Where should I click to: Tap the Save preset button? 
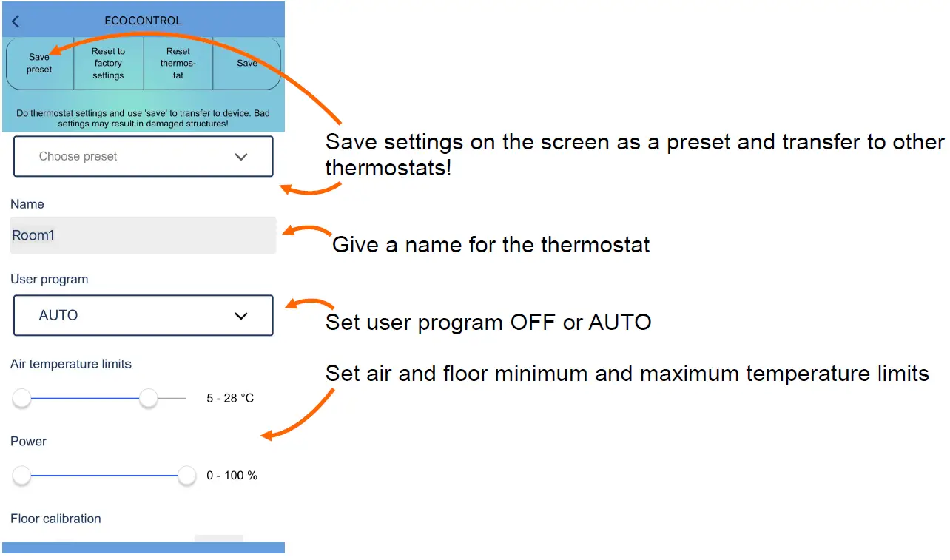pyautogui.click(x=38, y=64)
